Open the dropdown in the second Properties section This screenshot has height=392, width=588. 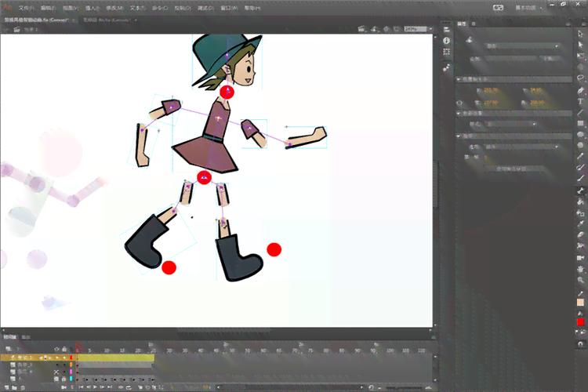coord(511,124)
